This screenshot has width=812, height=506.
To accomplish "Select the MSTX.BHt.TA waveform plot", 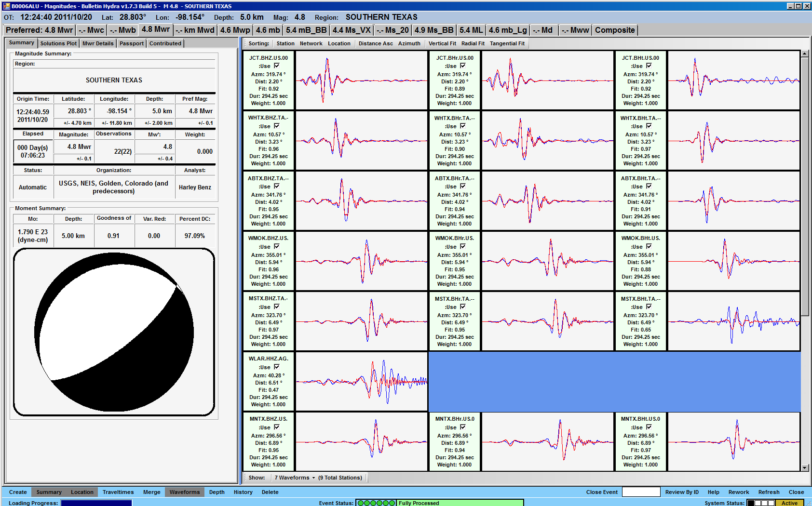I will pyautogui.click(x=734, y=321).
